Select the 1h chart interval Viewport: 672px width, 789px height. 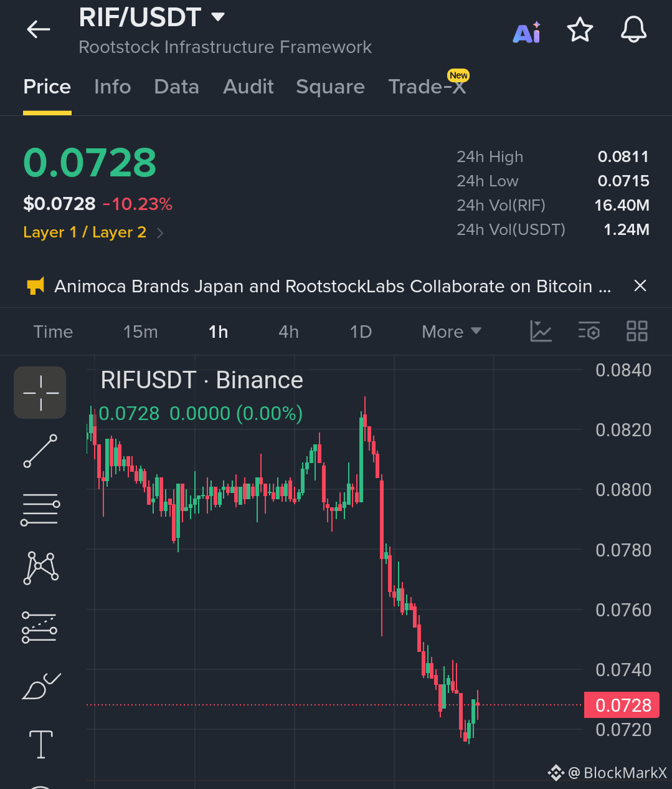tap(219, 332)
